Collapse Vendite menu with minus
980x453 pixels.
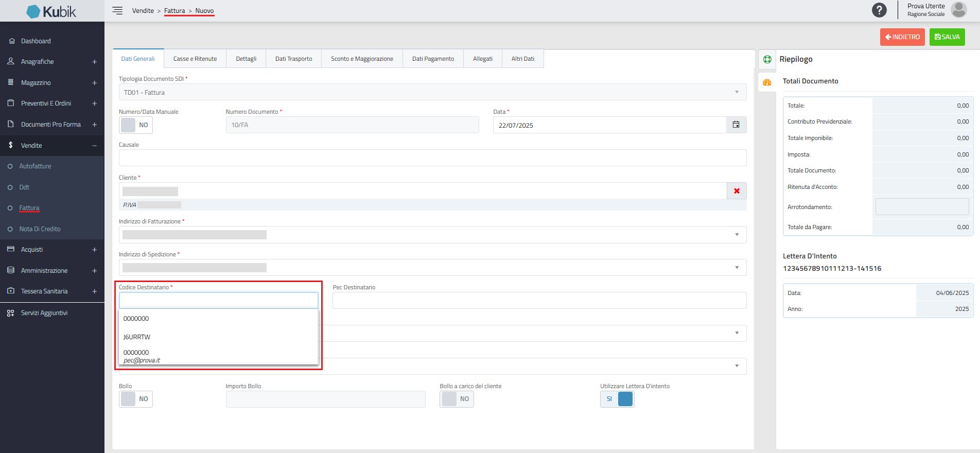pos(95,146)
